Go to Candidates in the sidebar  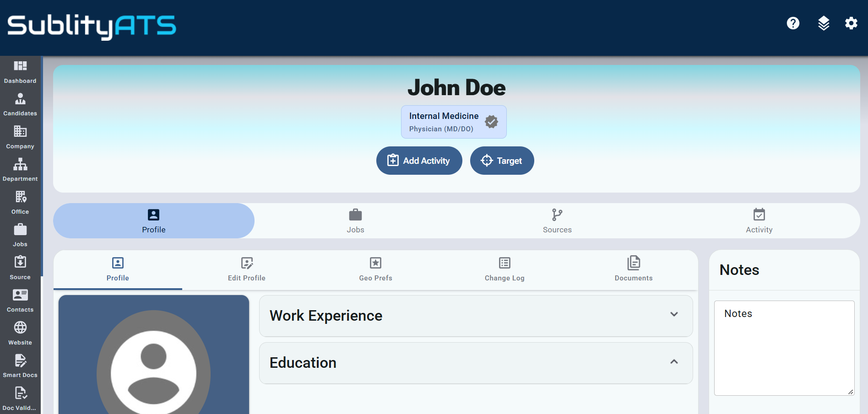[20, 105]
